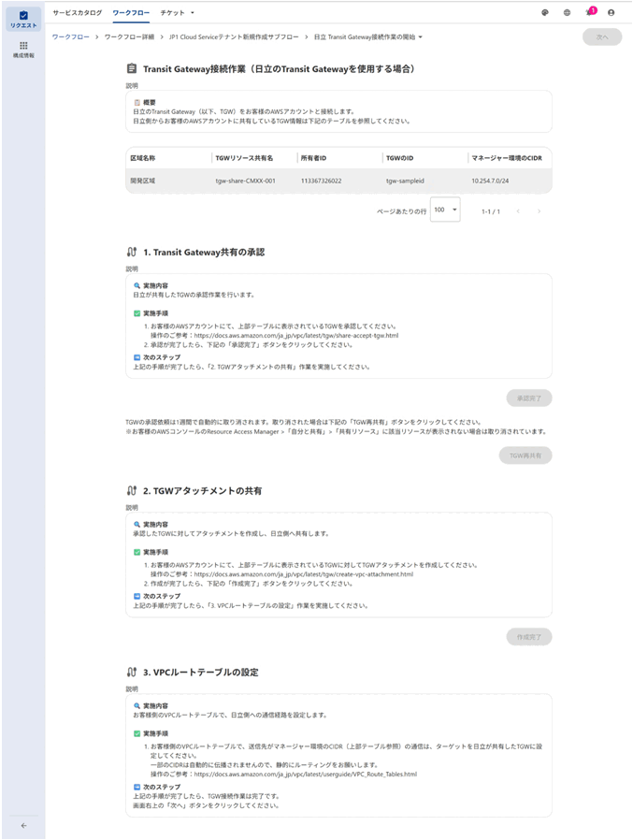Click the magnifier icon next to 実施内容 in section 1

pyautogui.click(x=137, y=285)
